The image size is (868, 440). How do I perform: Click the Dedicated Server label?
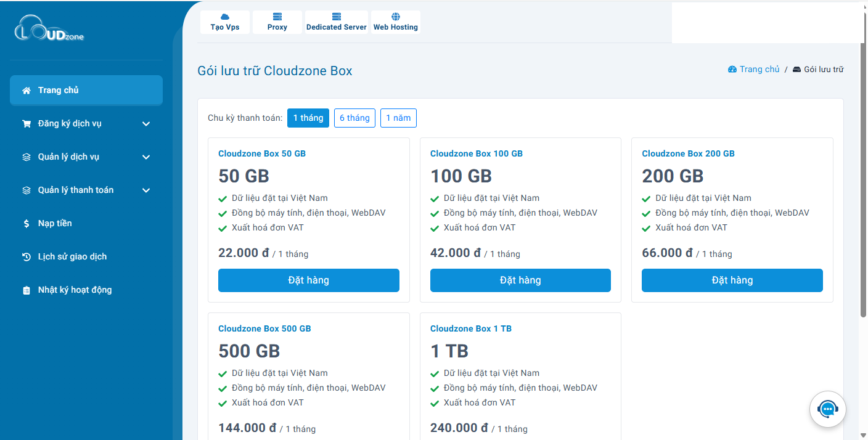(337, 27)
